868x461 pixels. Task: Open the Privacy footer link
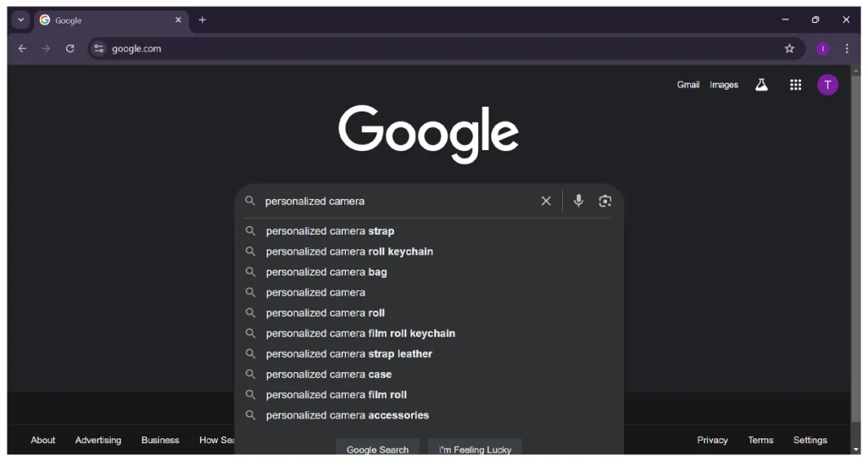point(712,440)
